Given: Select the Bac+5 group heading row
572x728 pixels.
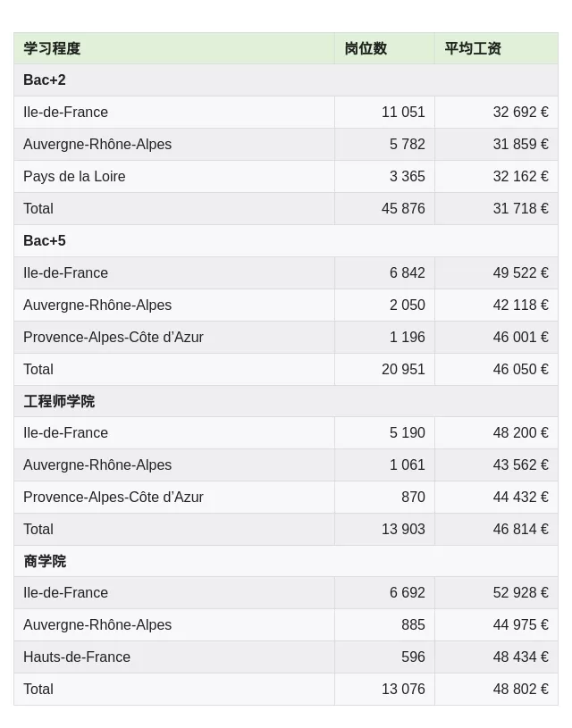Looking at the screenshot, I should [45, 241].
